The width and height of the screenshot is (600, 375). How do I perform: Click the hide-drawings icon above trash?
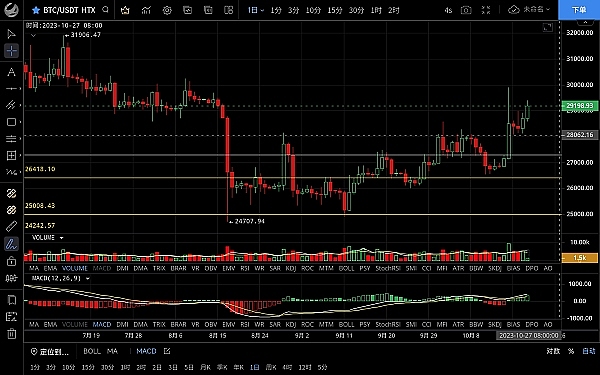coord(11,317)
